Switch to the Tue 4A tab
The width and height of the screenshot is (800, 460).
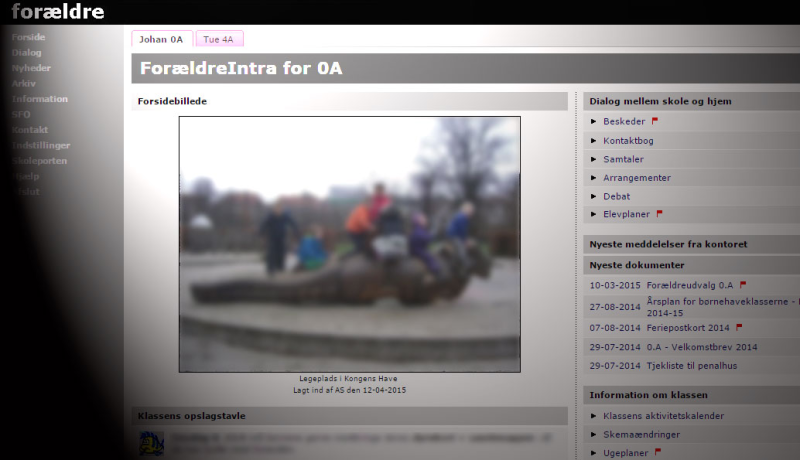point(219,39)
